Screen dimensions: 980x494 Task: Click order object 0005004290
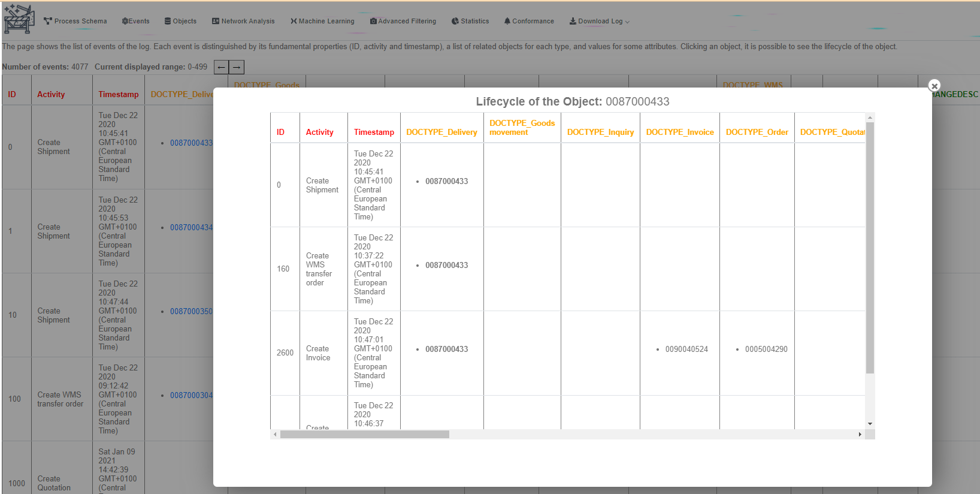coord(766,349)
